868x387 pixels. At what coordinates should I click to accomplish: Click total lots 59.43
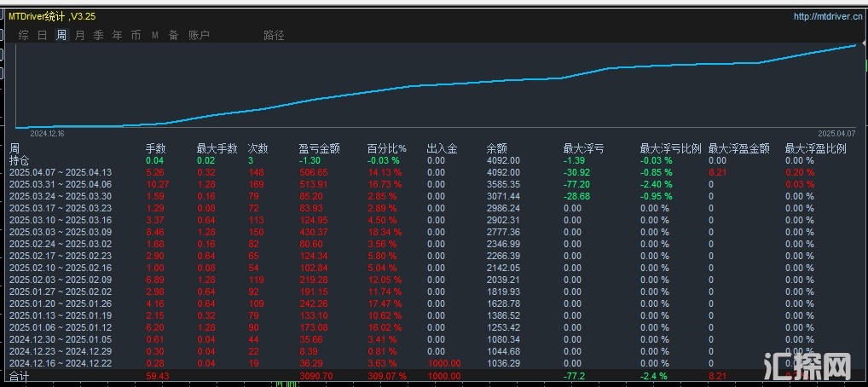(157, 377)
